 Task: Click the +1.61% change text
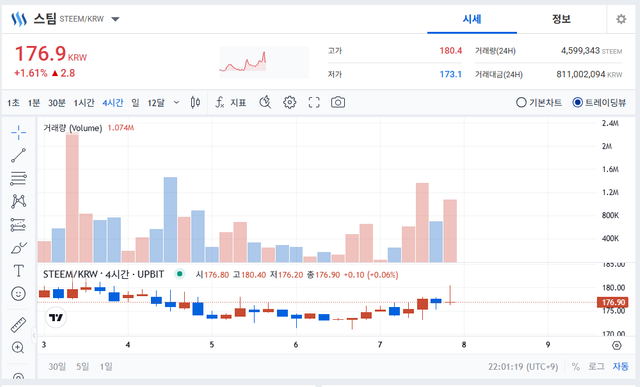(x=31, y=73)
